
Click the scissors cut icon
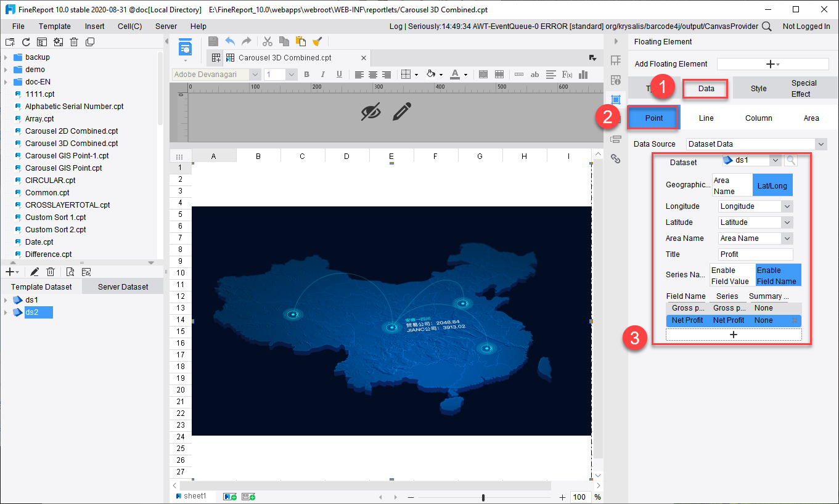click(267, 41)
